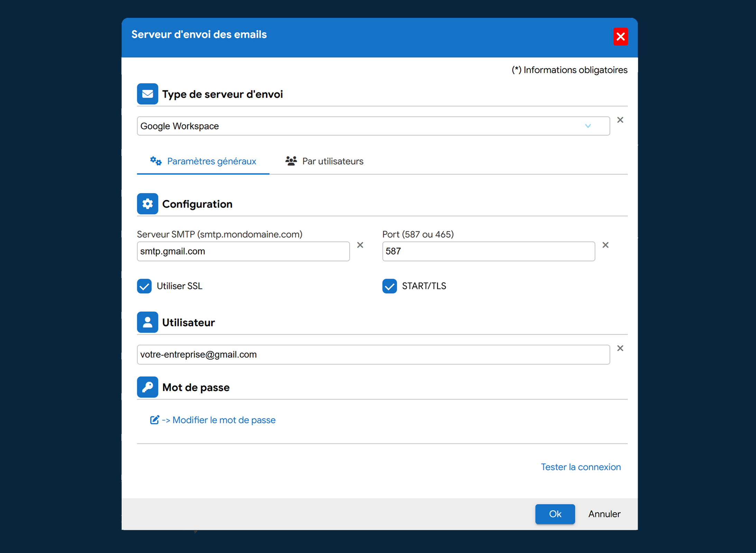Screen dimensions: 756x553
Task: Click the users group icon on Par utilisateurs
Action: tap(291, 161)
